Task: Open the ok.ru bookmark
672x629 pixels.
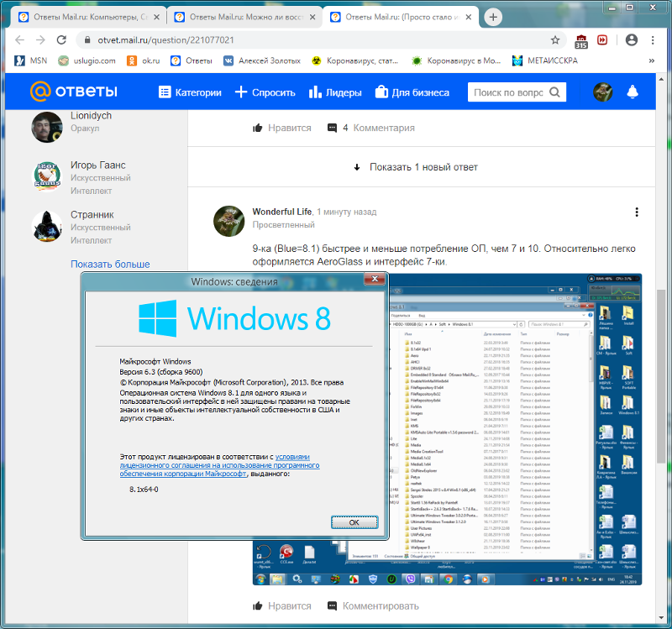Action: pyautogui.click(x=143, y=60)
